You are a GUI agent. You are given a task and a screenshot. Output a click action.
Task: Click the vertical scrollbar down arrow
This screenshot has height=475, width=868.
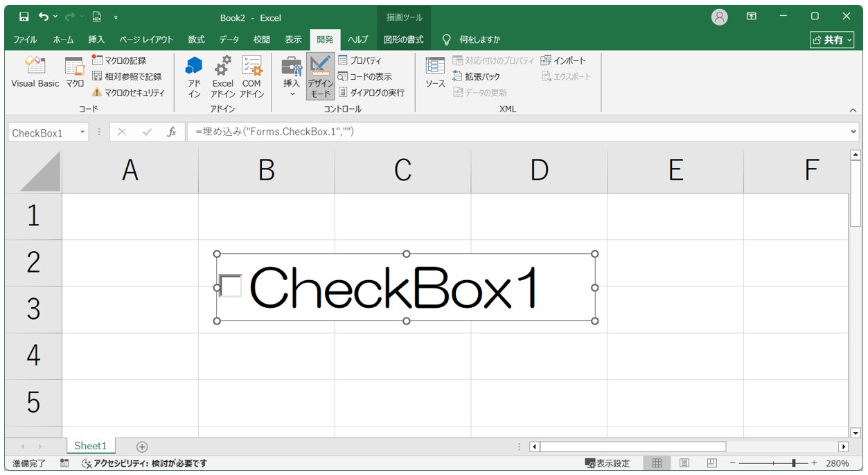855,433
